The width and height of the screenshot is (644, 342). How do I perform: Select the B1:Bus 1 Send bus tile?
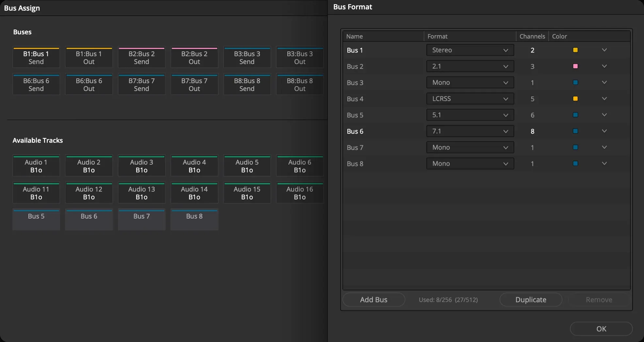36,57
